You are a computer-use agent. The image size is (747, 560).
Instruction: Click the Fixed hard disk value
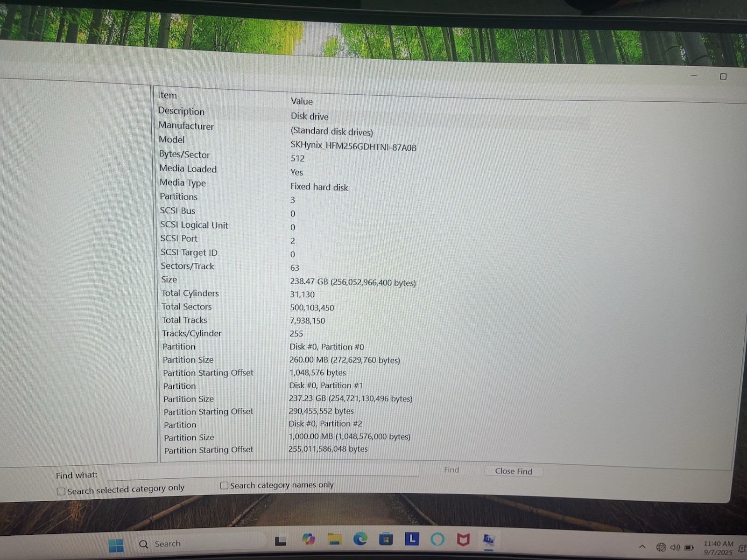pyautogui.click(x=319, y=187)
